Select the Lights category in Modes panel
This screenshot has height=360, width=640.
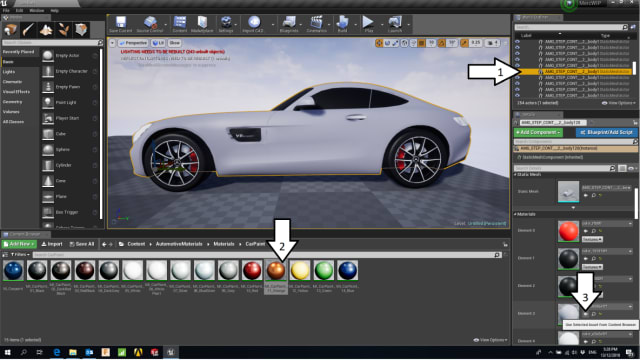pyautogui.click(x=9, y=72)
